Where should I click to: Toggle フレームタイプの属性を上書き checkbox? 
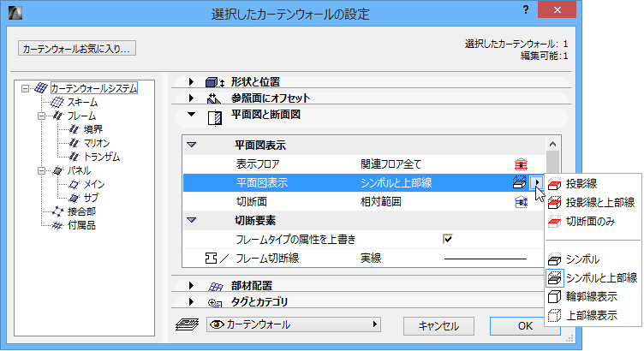coord(448,239)
